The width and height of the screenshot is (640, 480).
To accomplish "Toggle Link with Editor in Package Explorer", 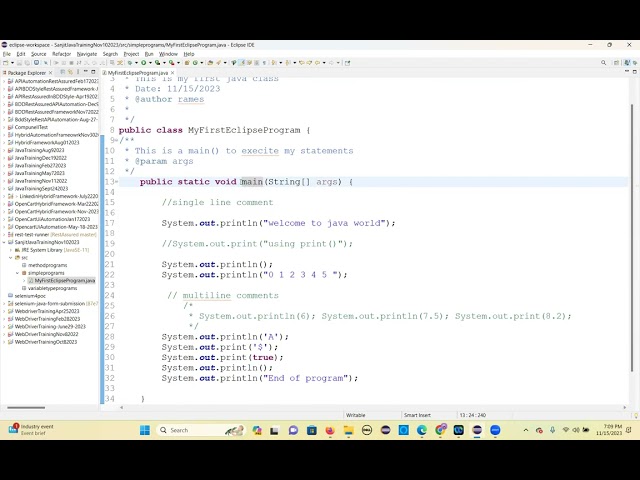I will (x=70, y=72).
